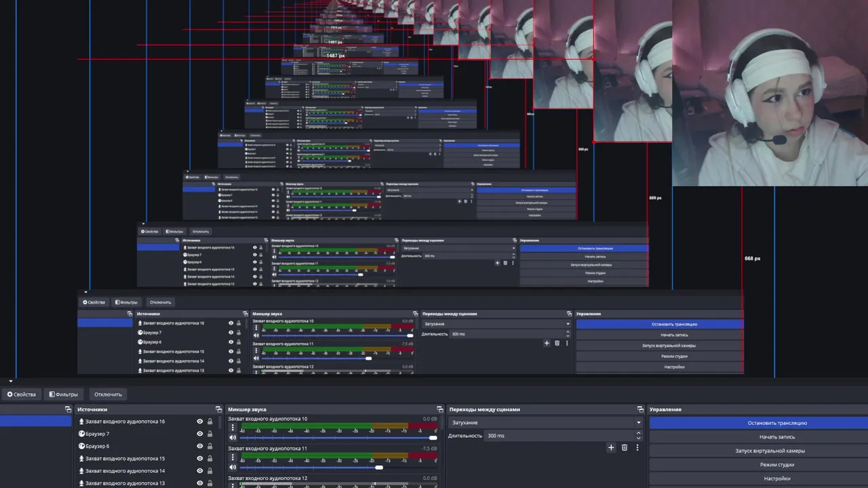Click the globe icon beside Браузер 6
868x488 pixels.
click(82, 446)
